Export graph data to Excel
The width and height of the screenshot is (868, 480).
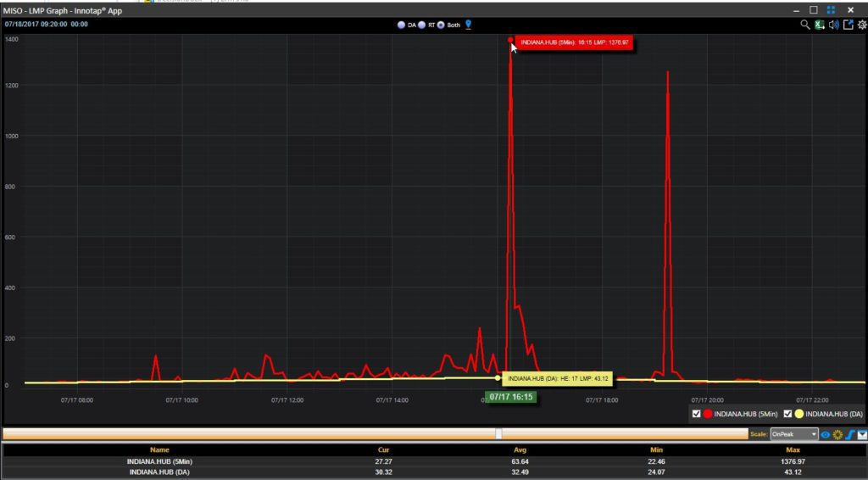[x=820, y=25]
